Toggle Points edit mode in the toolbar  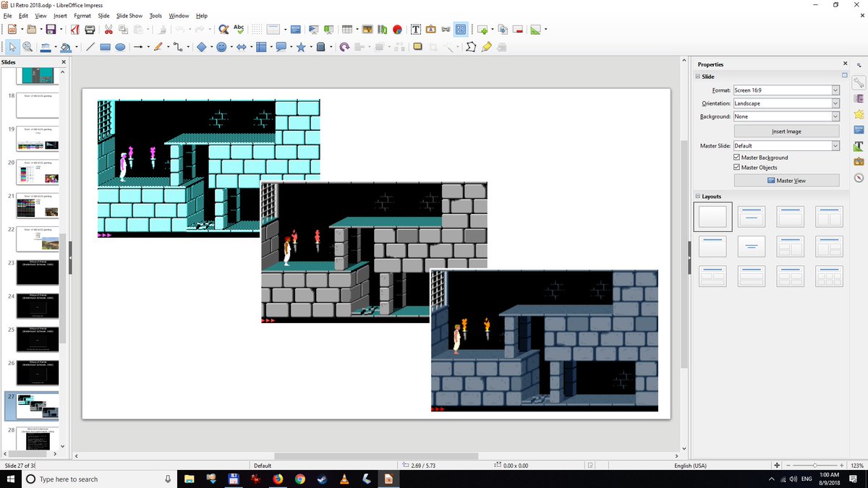(x=471, y=47)
